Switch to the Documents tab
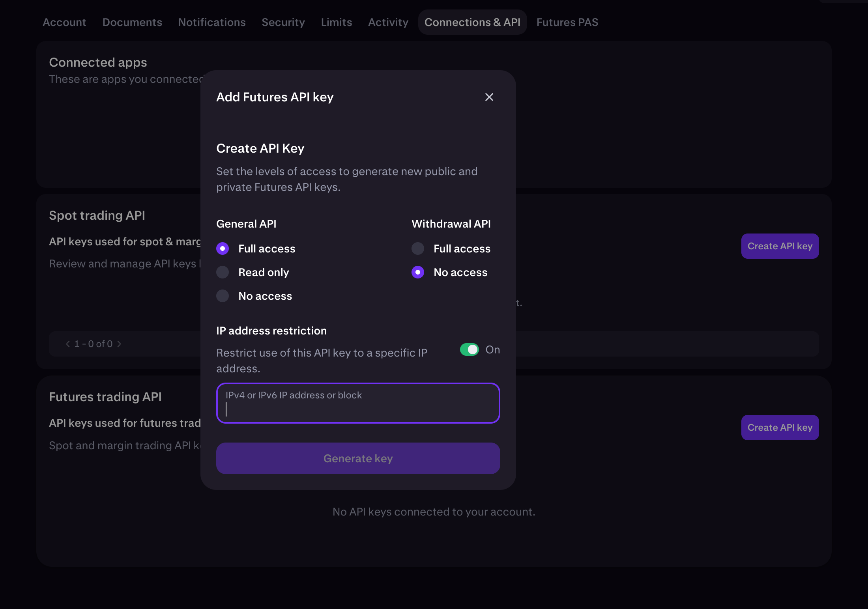868x609 pixels. pyautogui.click(x=132, y=22)
